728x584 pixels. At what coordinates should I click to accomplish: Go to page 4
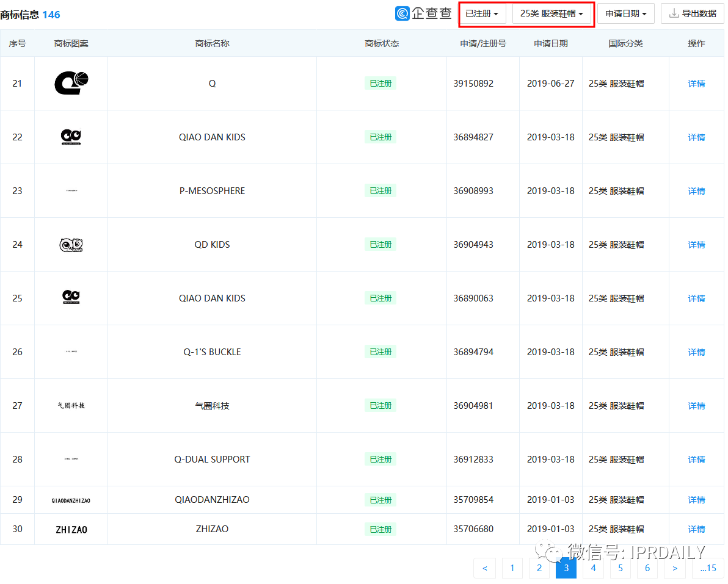click(593, 568)
